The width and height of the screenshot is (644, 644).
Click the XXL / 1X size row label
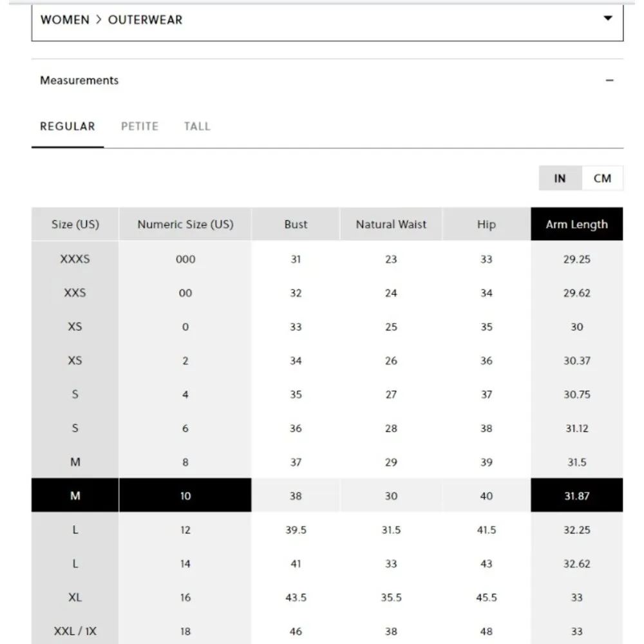[x=75, y=631]
